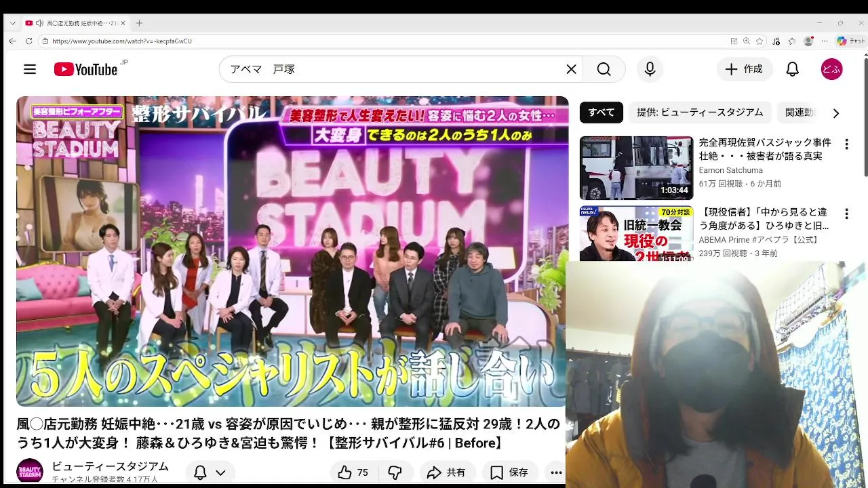Open the Copilot チャット button

850,41
